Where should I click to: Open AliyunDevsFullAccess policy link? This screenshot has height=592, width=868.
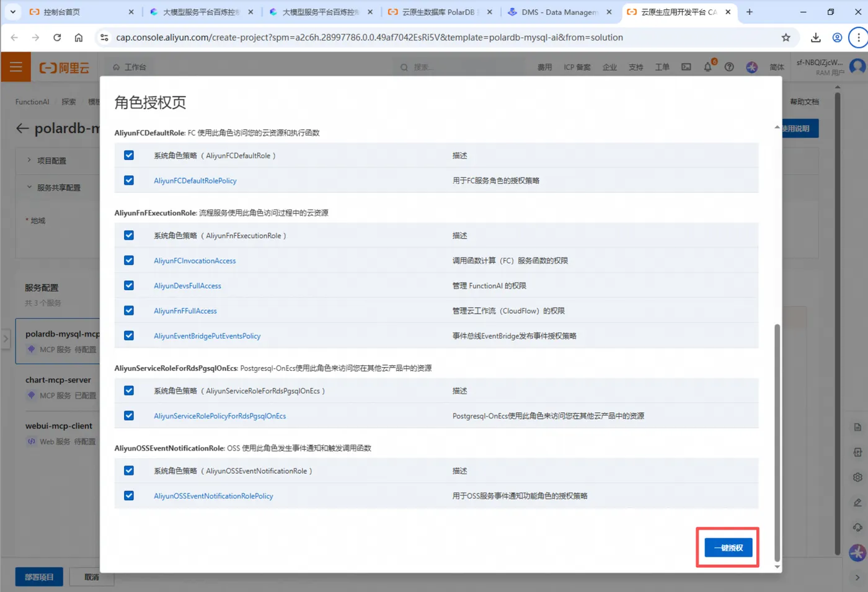point(187,286)
